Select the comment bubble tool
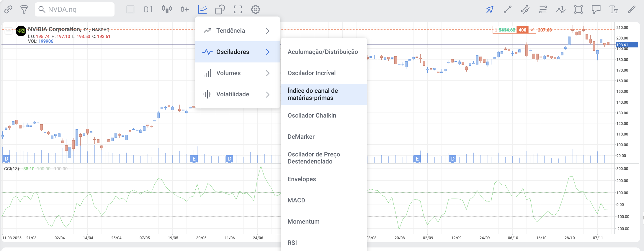The width and height of the screenshot is (644, 251). point(596,9)
